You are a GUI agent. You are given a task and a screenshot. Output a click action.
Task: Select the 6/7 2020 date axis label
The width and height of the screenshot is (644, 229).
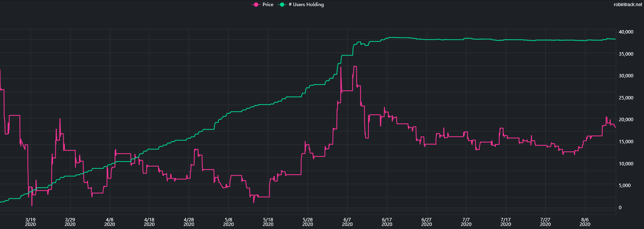[347, 222]
